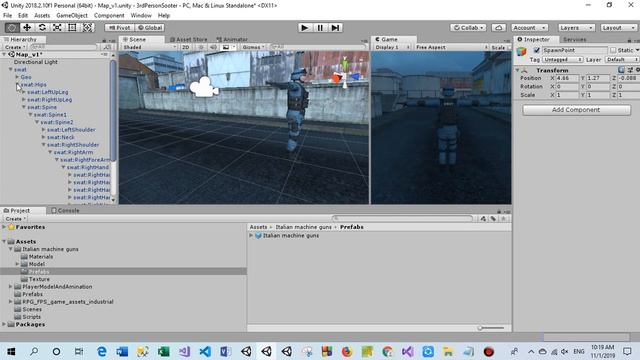The height and width of the screenshot is (360, 640).
Task: Click Position Y value field
Action: pos(598,78)
